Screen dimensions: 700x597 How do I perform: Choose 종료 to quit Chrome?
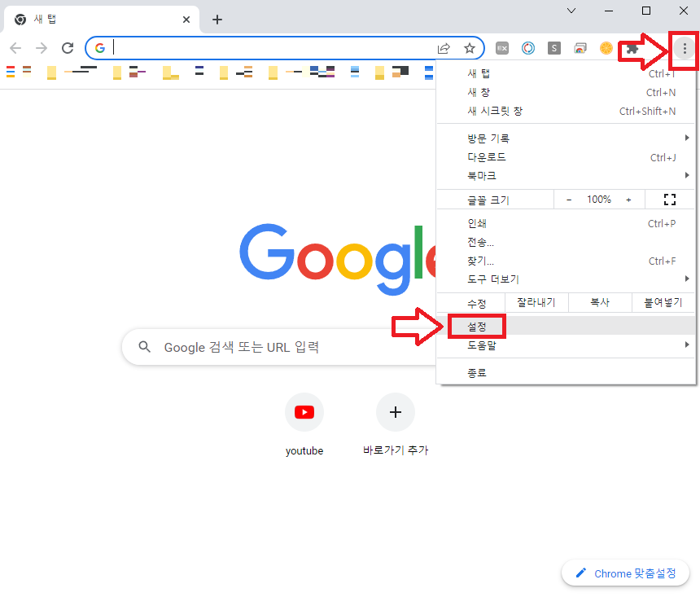[x=566, y=373]
